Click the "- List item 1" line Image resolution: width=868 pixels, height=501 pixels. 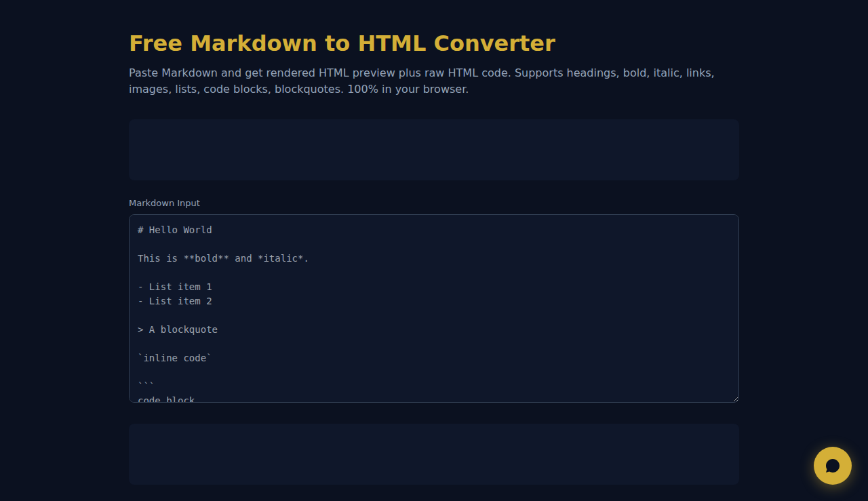175,287
